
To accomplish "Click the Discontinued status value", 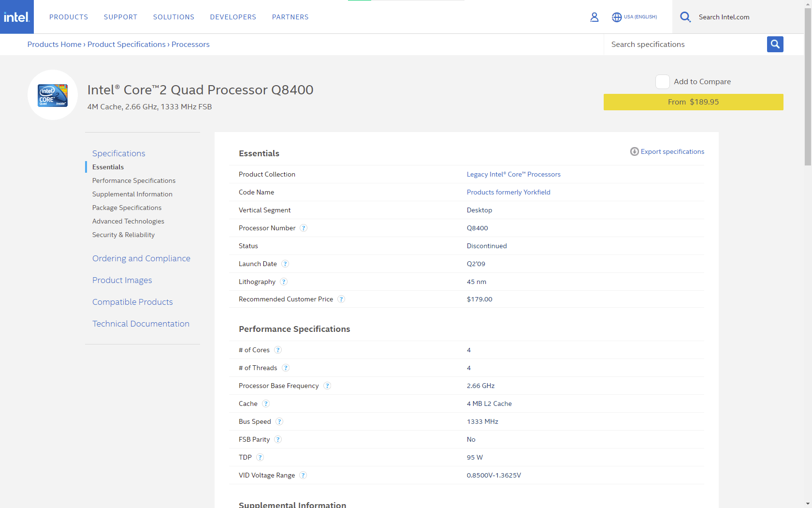I will coord(487,246).
